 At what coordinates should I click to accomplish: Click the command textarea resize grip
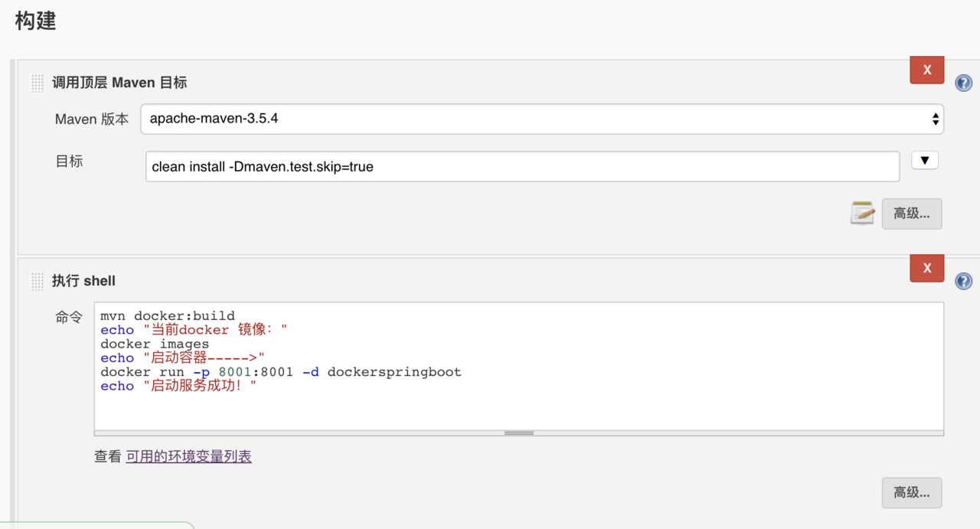pos(519,433)
